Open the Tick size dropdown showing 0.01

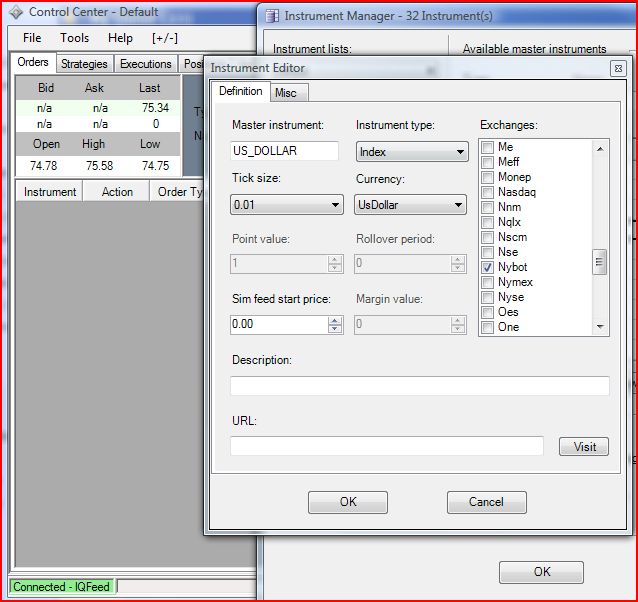click(x=287, y=205)
